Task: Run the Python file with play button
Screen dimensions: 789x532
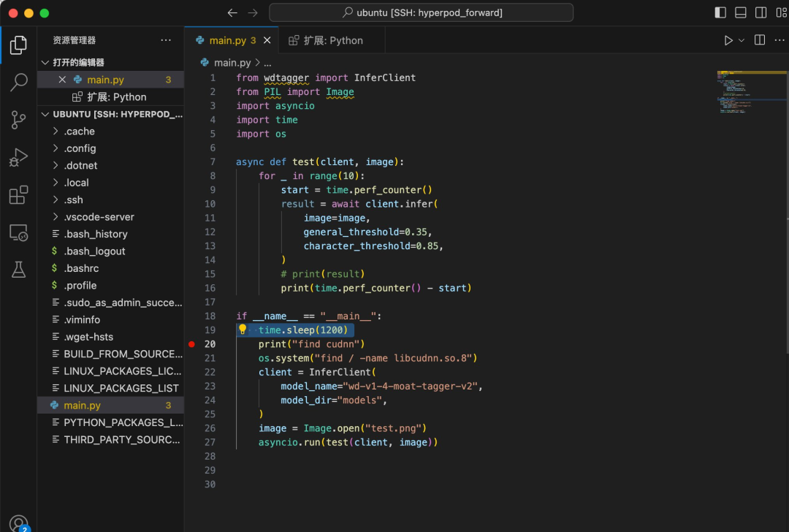Action: click(728, 40)
